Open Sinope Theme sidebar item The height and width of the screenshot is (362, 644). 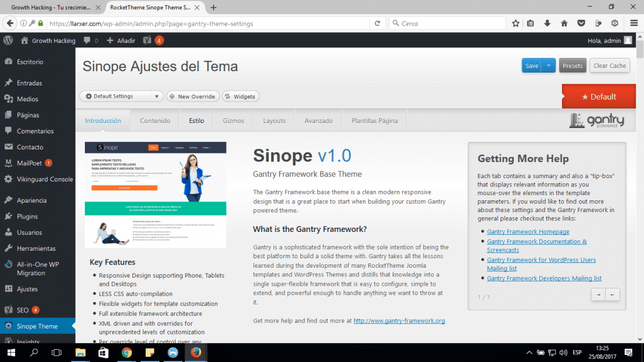coord(38,326)
